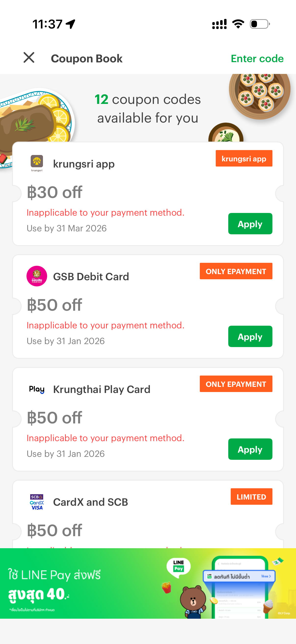Viewport: 296px width, 644px height.
Task: Tap the Wi-Fi status icon
Action: point(238,24)
